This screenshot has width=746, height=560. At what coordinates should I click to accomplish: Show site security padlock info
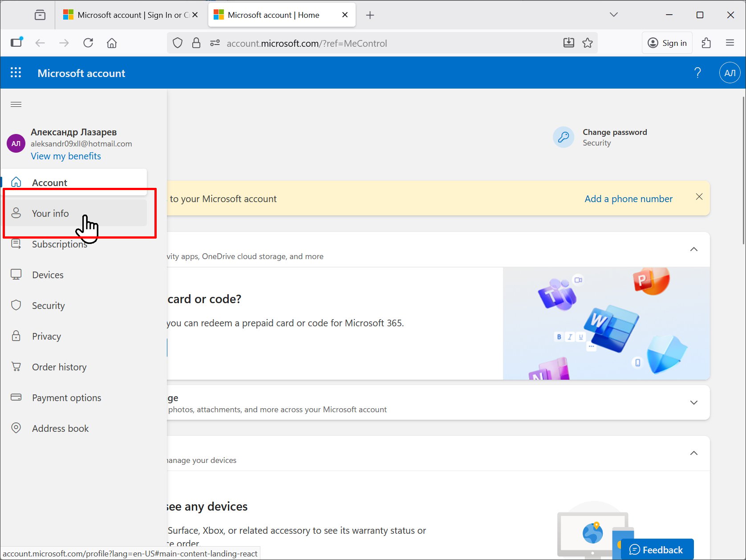point(196,43)
